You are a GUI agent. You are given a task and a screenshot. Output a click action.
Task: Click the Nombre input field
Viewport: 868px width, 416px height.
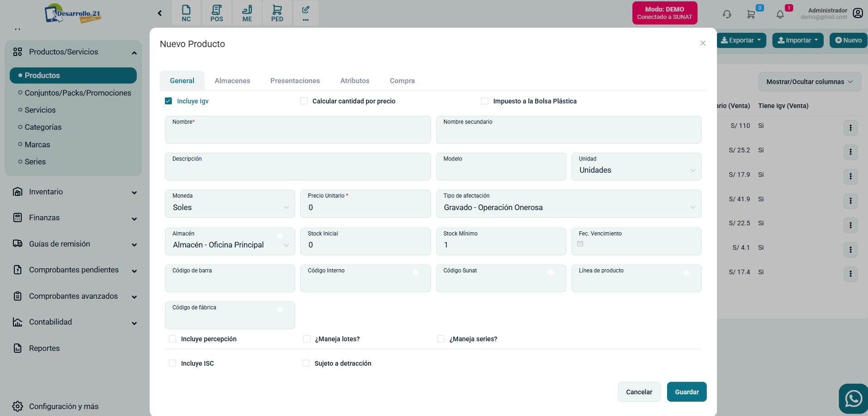pos(297,133)
